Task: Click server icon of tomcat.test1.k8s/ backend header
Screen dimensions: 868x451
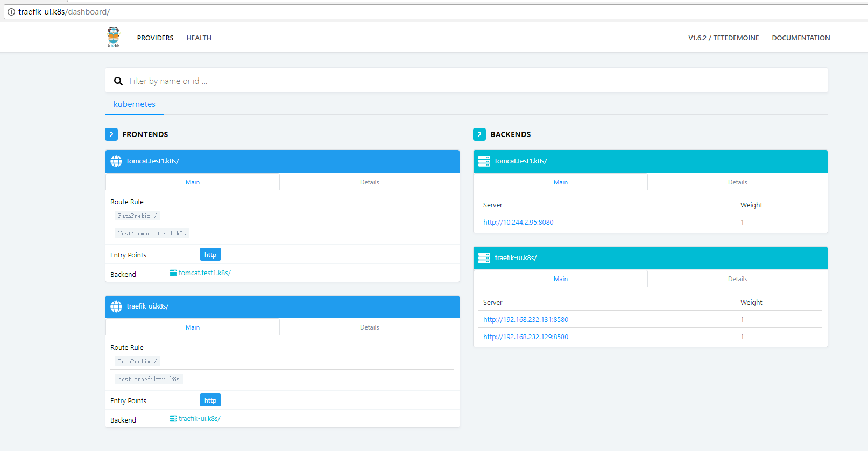Action: [x=484, y=161]
